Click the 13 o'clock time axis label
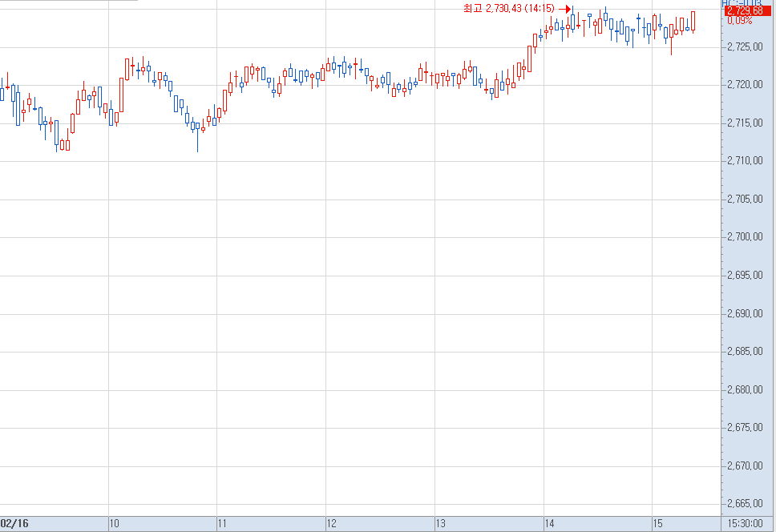This screenshot has height=532, width=776. point(440,524)
